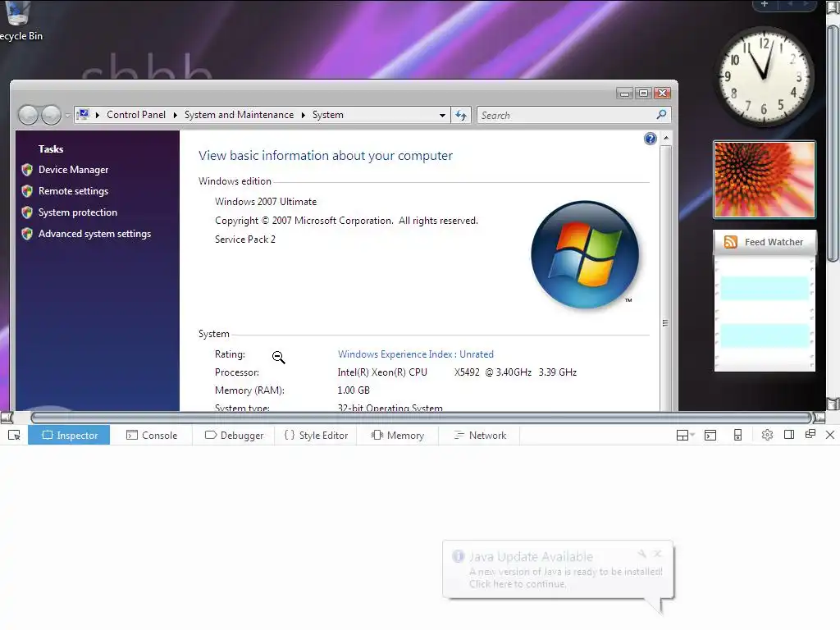Open the blue Help question-mark icon
The height and width of the screenshot is (630, 840).
click(x=651, y=139)
